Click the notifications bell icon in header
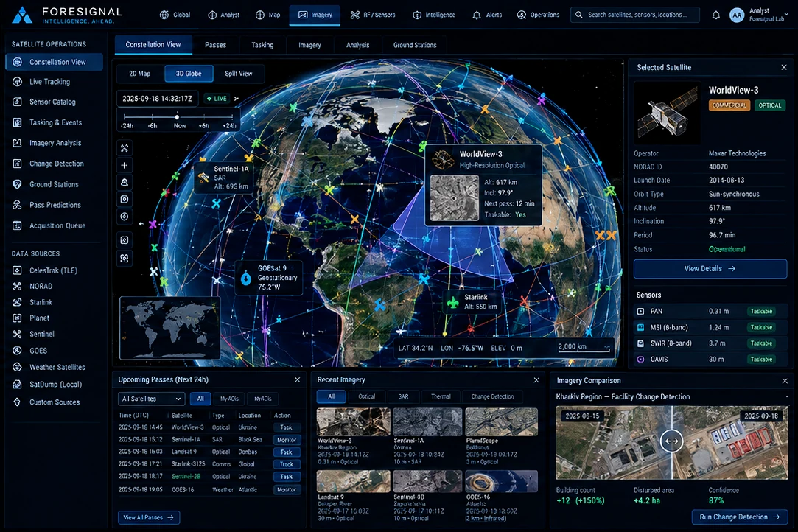 point(715,15)
